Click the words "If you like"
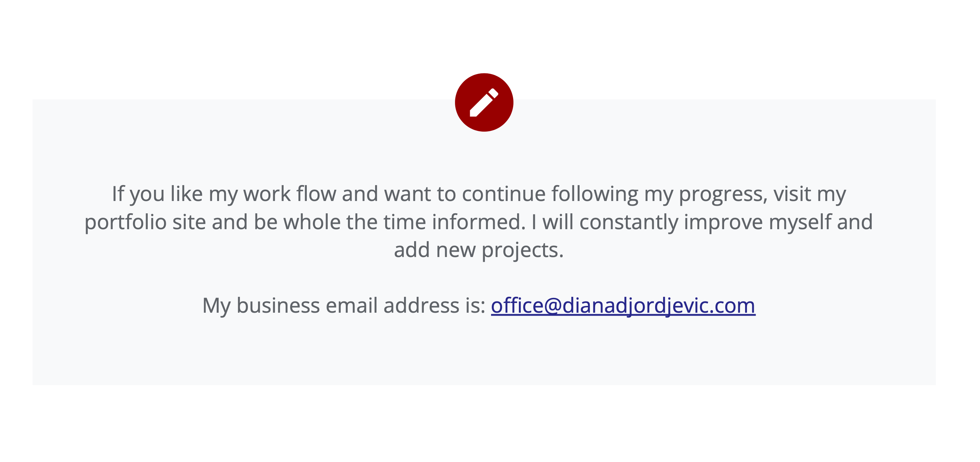The image size is (980, 462). pos(157,194)
